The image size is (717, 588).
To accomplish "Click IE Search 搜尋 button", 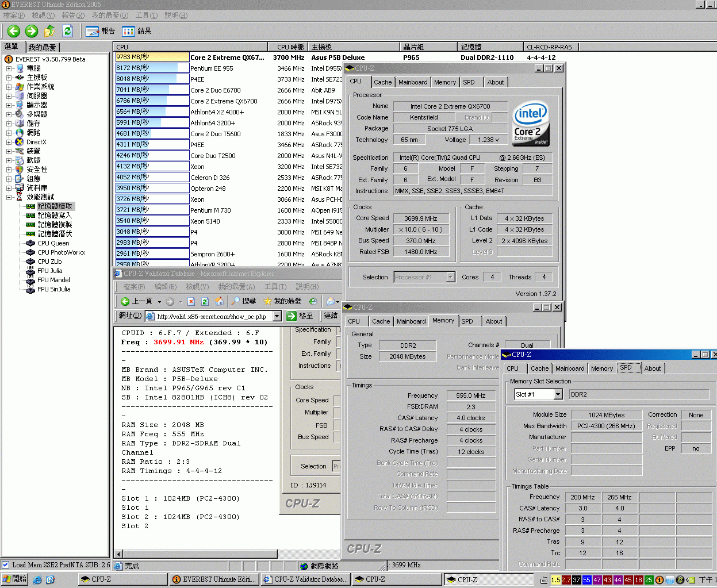I will [244, 301].
